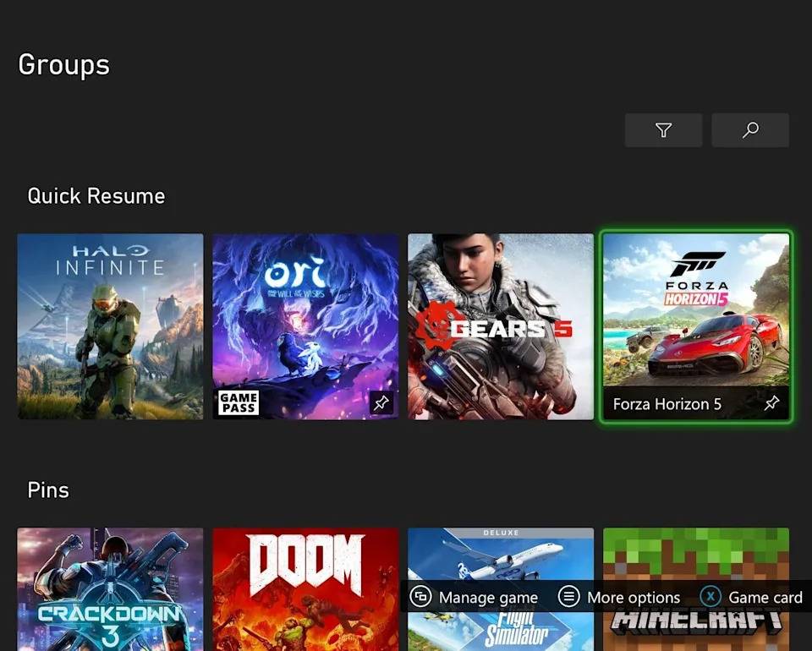Launch the Forza Horizon 5 artwork tile
This screenshot has width=812, height=651.
pyautogui.click(x=695, y=313)
